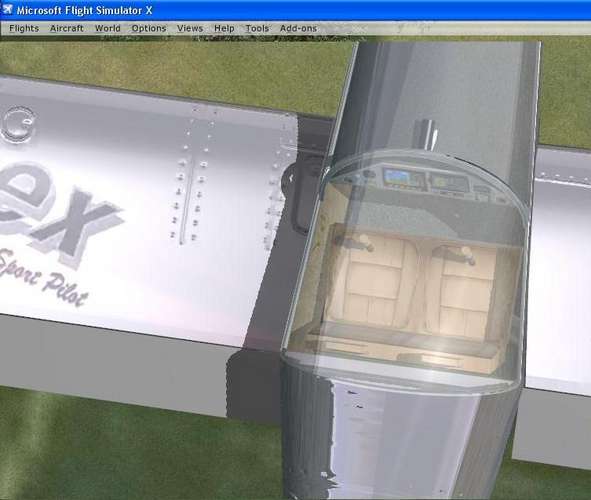Open the World menu

108,29
